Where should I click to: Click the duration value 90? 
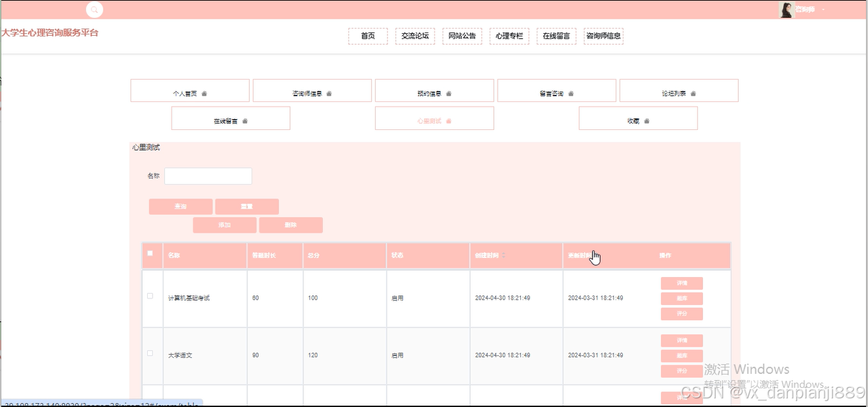pyautogui.click(x=256, y=355)
